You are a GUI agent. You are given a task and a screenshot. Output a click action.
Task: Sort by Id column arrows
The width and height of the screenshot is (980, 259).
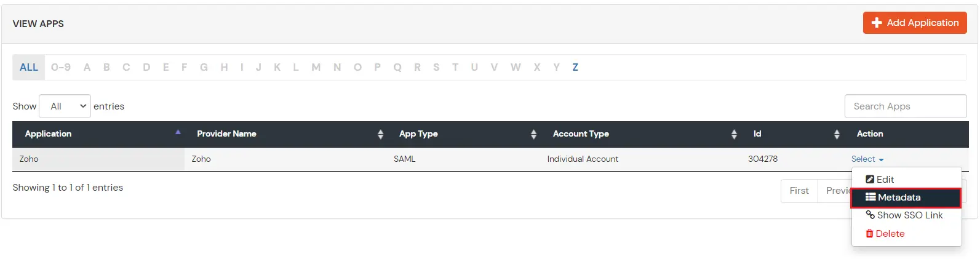(837, 134)
